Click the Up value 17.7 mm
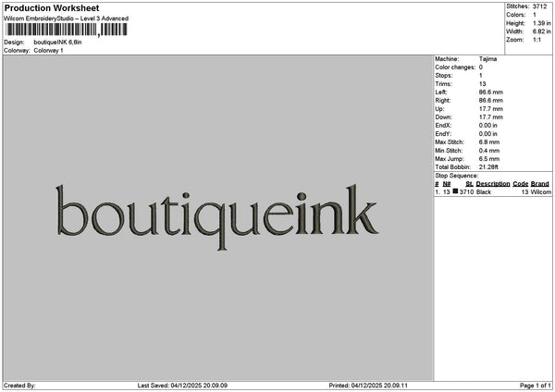 [490, 109]
